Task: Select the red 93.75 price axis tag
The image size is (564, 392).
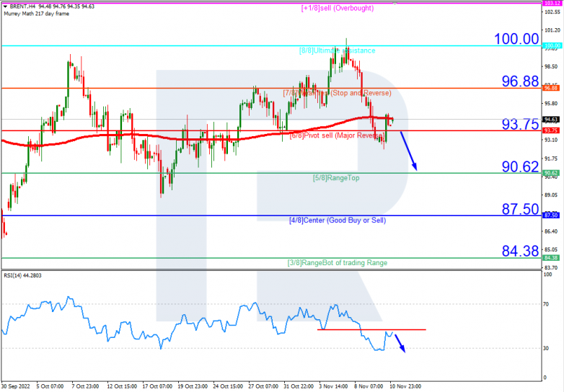Action: point(552,130)
